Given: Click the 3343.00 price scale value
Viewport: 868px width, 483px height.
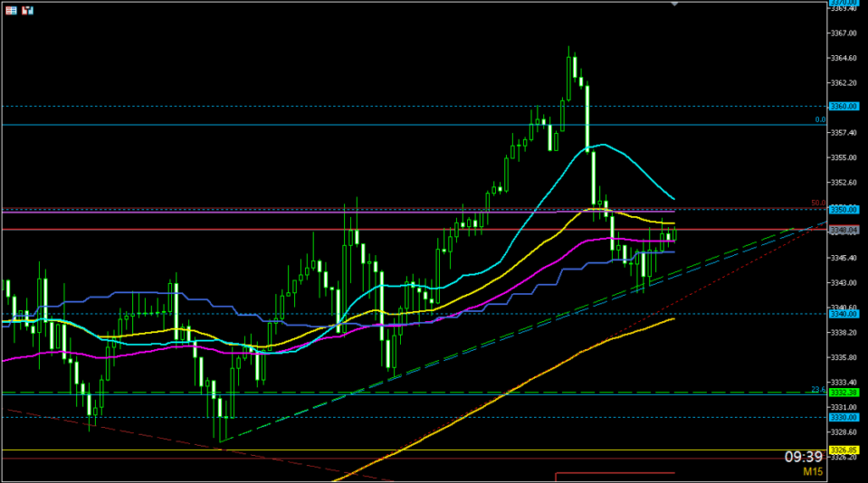Looking at the screenshot, I should coord(843,283).
